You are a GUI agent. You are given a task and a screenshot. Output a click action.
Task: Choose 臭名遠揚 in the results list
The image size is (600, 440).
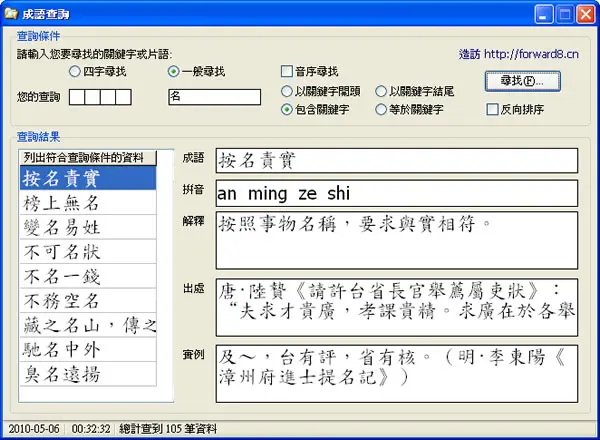88,374
